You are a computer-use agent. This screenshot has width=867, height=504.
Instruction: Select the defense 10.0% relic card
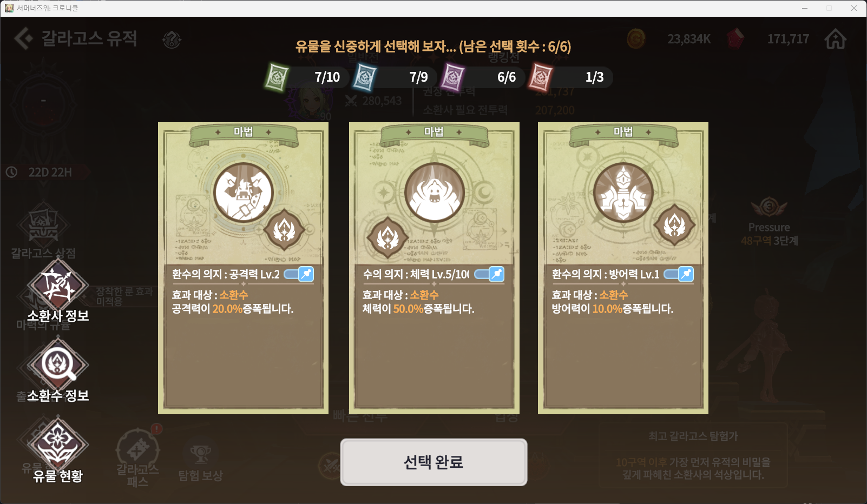point(623,268)
